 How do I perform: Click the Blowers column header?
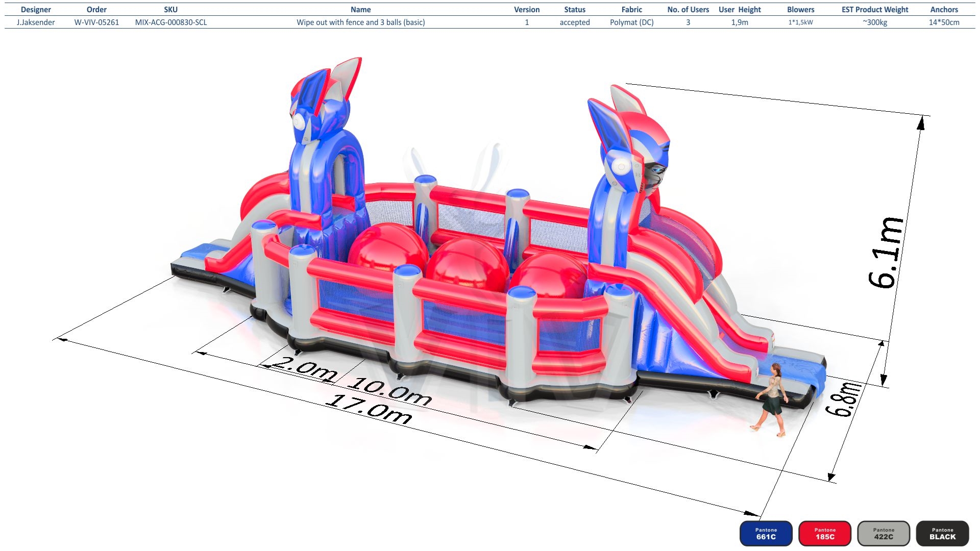pyautogui.click(x=801, y=10)
